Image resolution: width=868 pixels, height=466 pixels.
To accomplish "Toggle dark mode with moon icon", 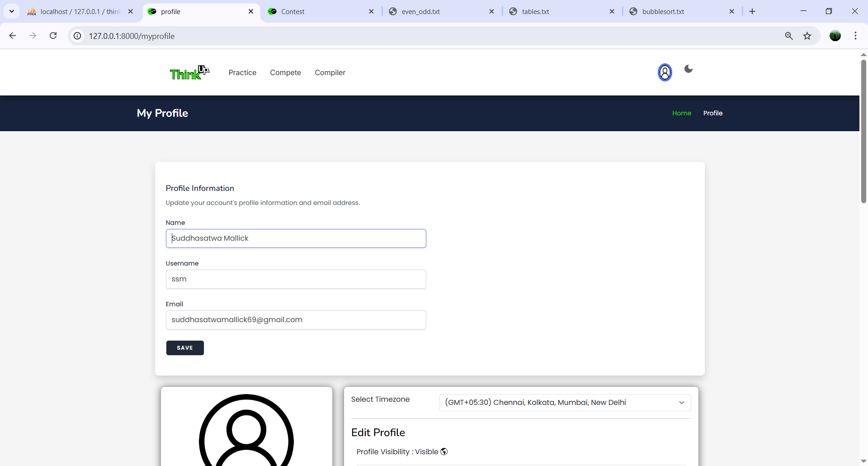I will click(x=688, y=69).
